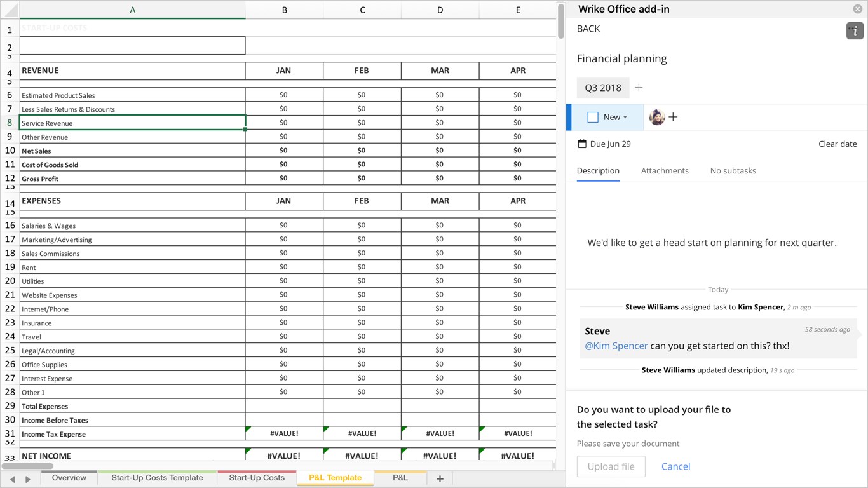Click the Estimated Product Sales cell
This screenshot has height=488, width=868.
tap(132, 95)
